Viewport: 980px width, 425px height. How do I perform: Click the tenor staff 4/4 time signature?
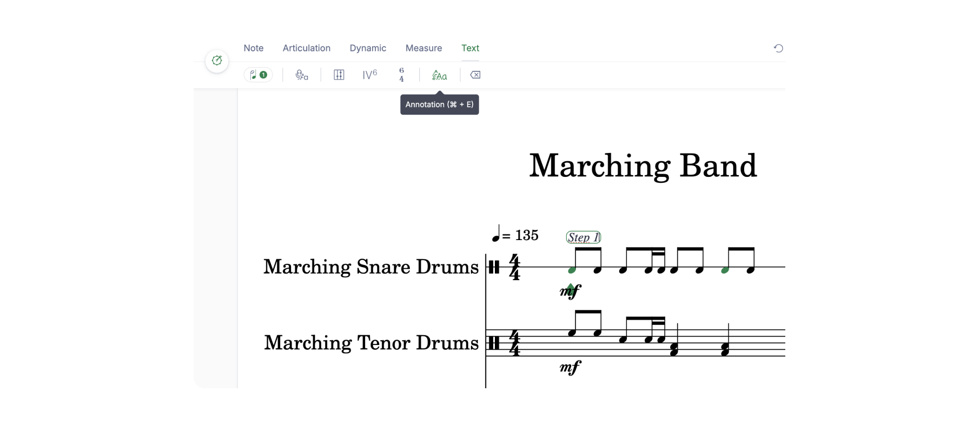(x=514, y=343)
